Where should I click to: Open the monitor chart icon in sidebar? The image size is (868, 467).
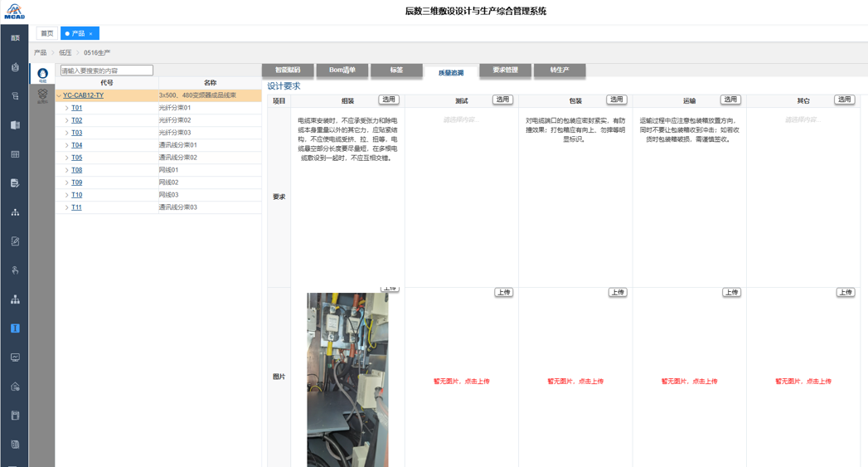point(15,358)
